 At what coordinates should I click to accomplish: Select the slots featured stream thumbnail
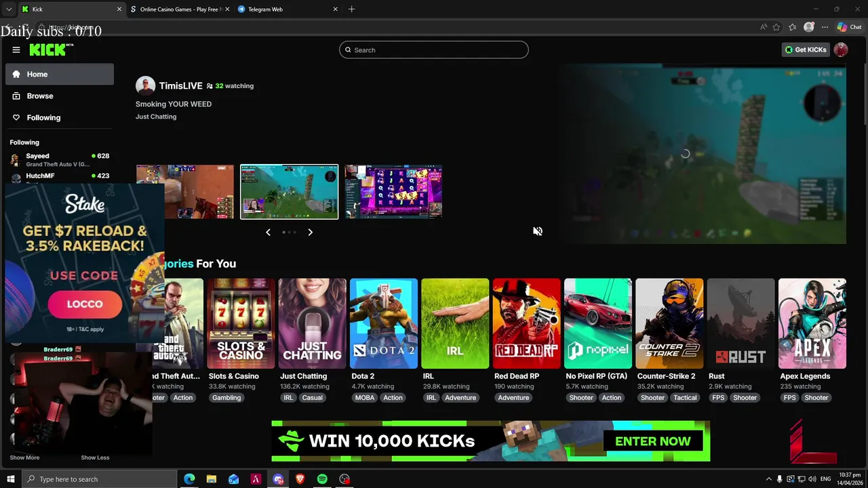tap(393, 192)
